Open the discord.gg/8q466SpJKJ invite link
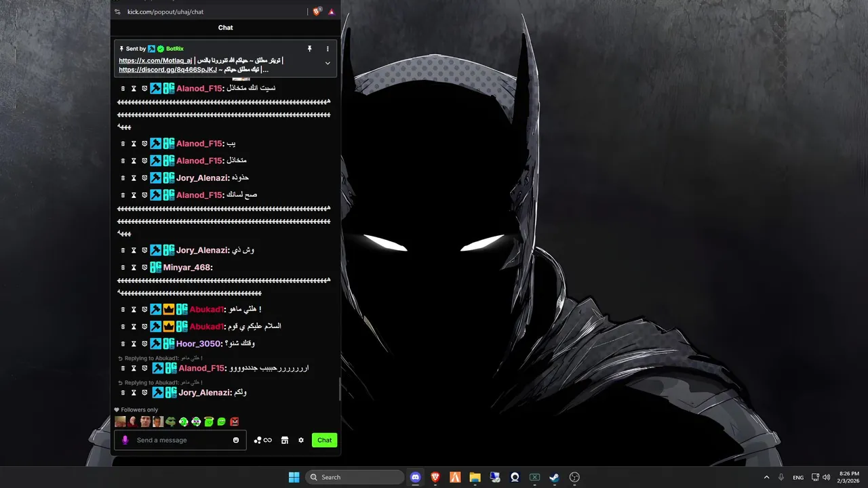868x488 pixels. 168,70
